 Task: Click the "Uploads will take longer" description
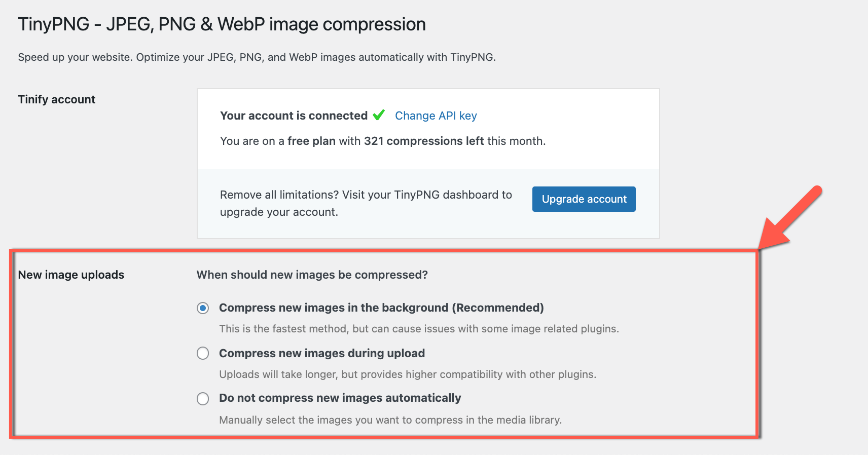coord(408,374)
